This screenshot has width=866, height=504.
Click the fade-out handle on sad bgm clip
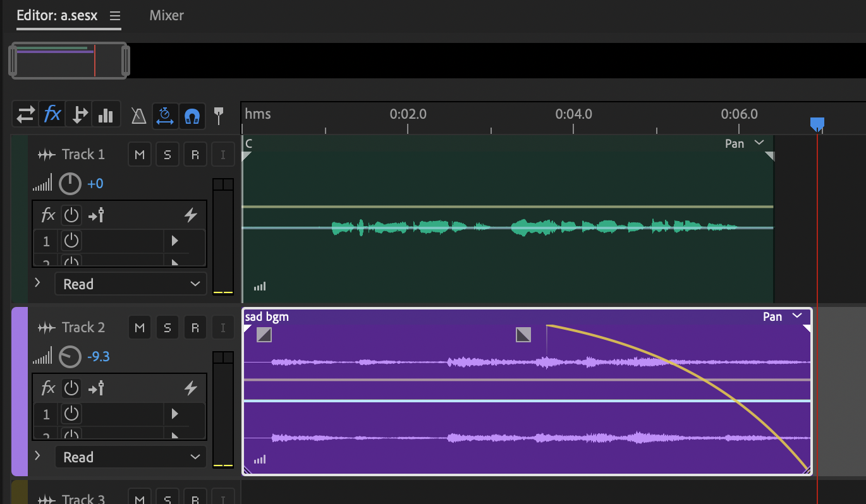(x=523, y=335)
